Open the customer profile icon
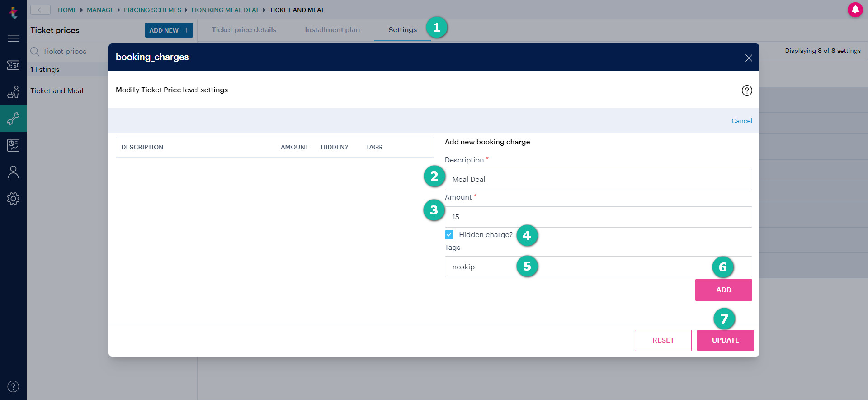This screenshot has width=868, height=400. click(13, 172)
